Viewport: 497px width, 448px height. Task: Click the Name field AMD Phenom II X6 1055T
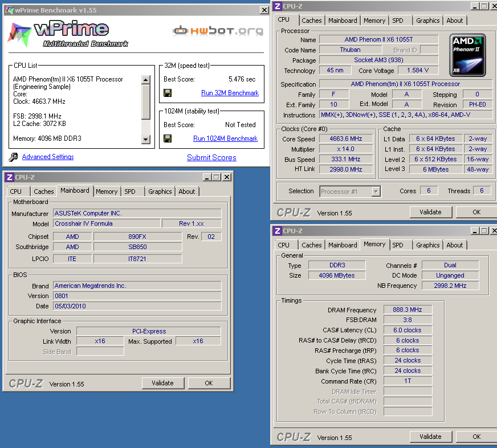click(379, 39)
